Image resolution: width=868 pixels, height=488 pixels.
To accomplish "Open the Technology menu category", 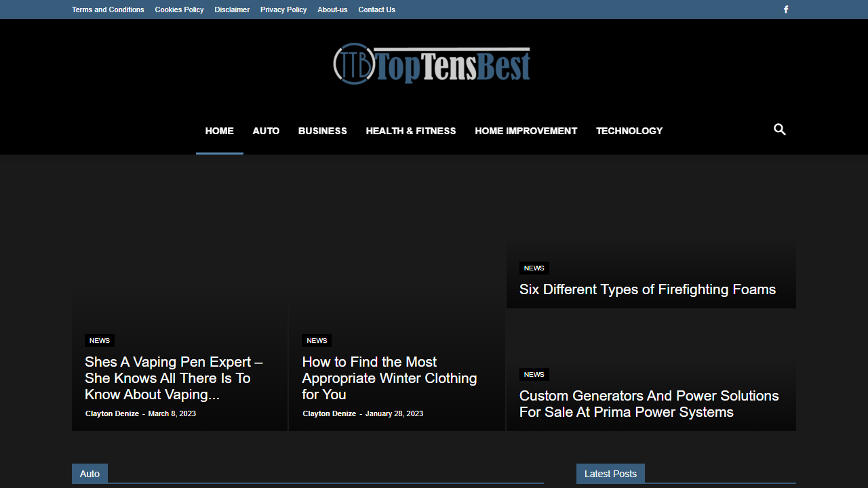I will pos(629,131).
